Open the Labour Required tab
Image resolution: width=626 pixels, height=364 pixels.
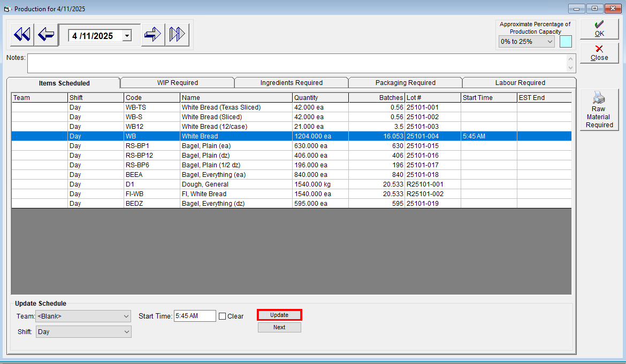[520, 82]
